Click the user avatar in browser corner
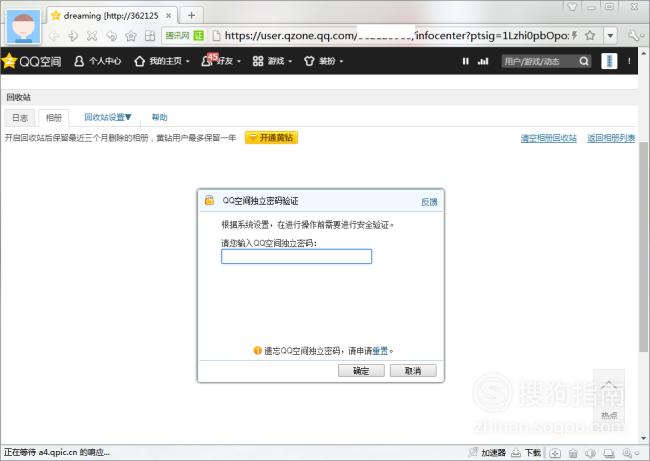The width and height of the screenshot is (650, 461). point(24,27)
